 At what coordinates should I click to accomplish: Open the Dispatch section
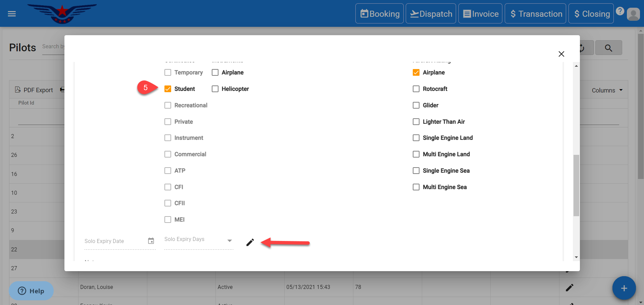point(431,14)
